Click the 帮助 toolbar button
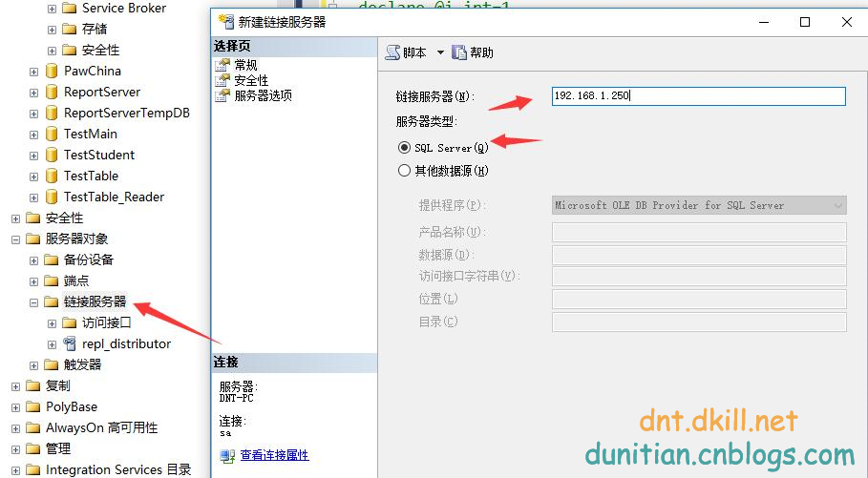 pyautogui.click(x=473, y=52)
